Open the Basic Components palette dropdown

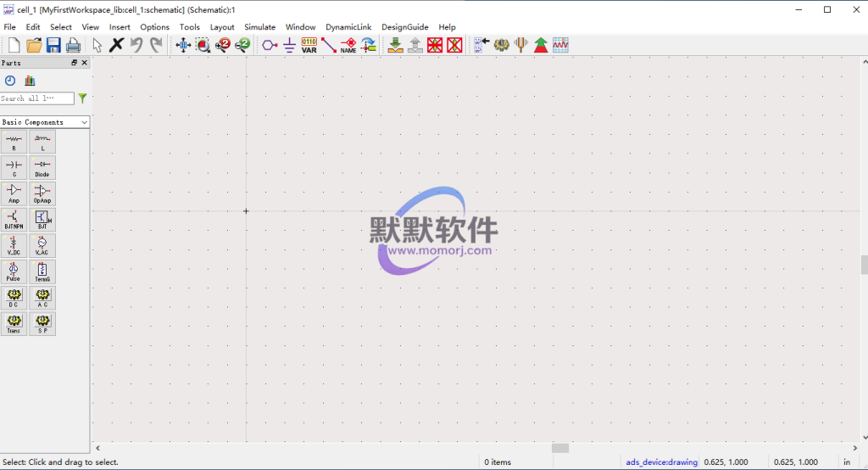(x=45, y=122)
